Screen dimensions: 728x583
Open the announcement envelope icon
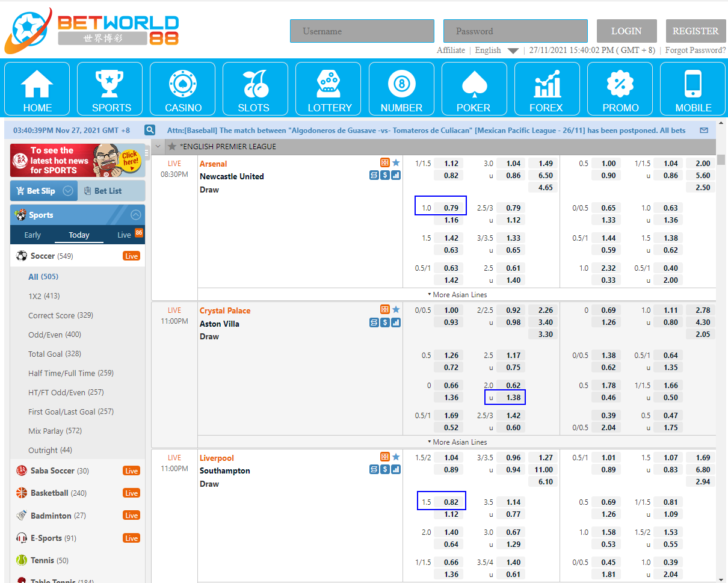[704, 130]
